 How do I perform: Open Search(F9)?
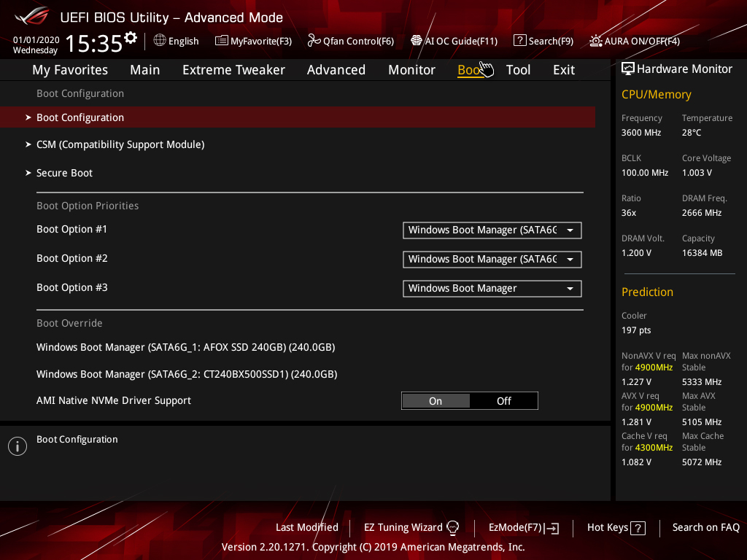551,41
